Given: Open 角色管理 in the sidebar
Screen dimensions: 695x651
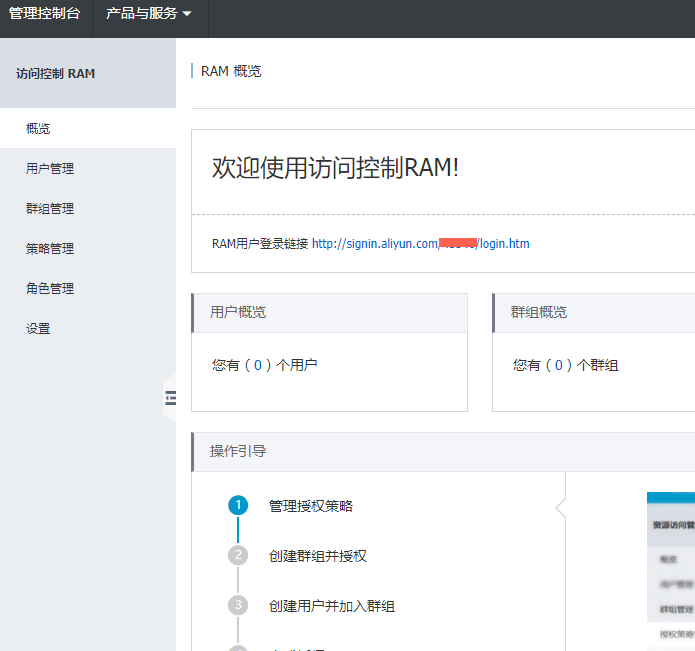Looking at the screenshot, I should click(x=88, y=288).
